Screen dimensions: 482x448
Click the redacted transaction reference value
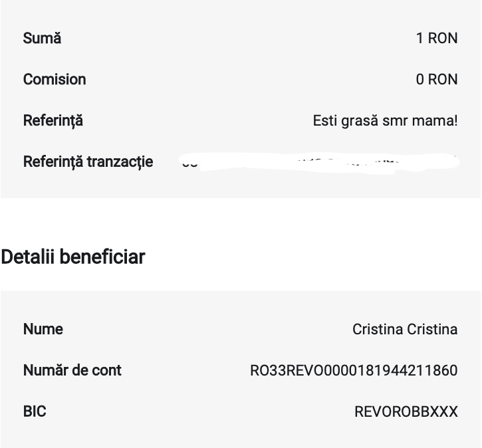click(x=318, y=162)
